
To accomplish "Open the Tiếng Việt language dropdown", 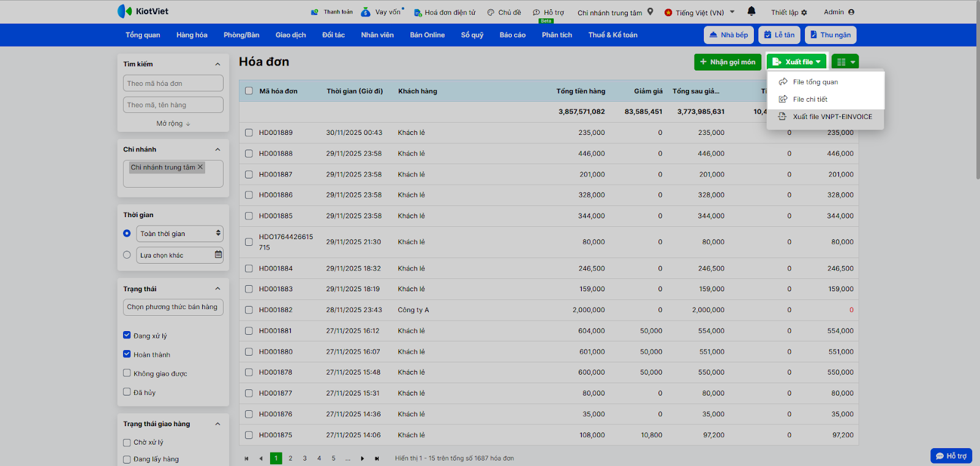I will pyautogui.click(x=699, y=12).
